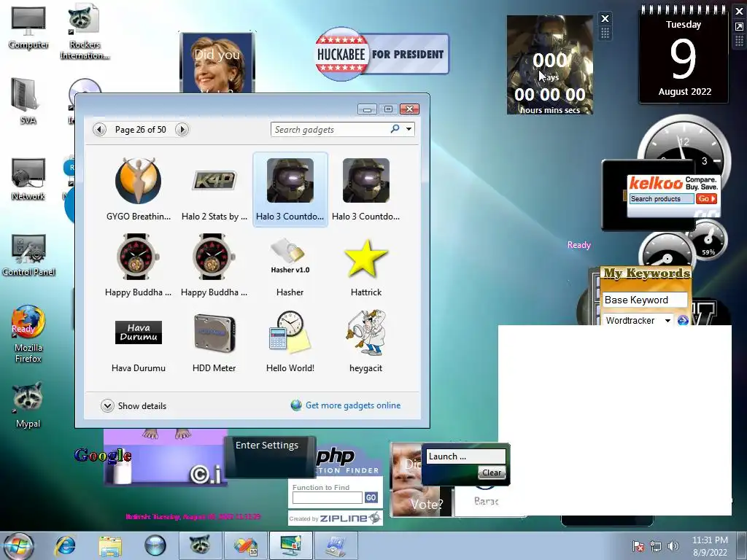Click larger size button on calendar gadget

740,27
